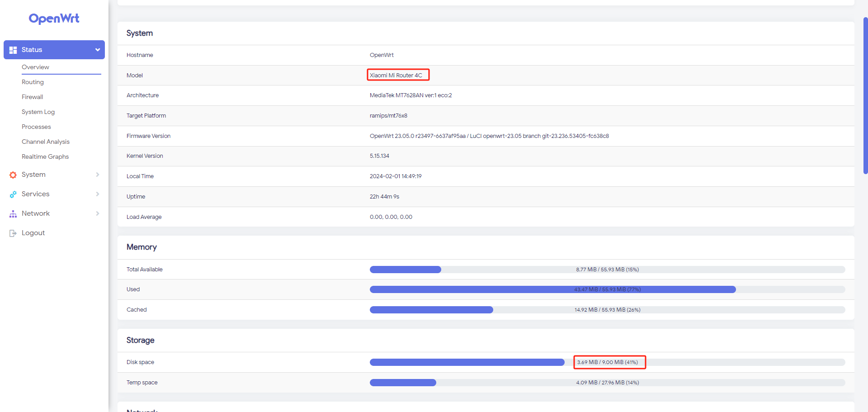Click the System gear icon

(x=13, y=175)
